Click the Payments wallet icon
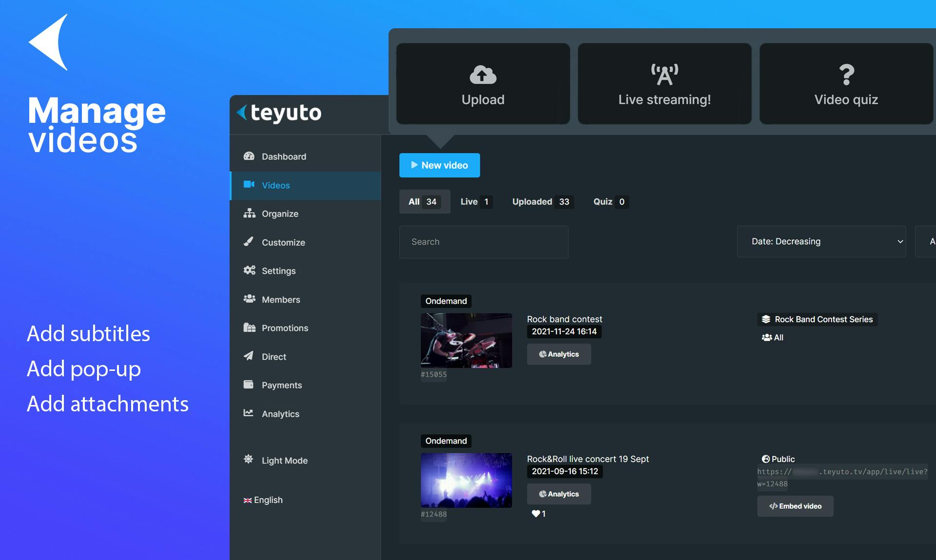Image resolution: width=936 pixels, height=560 pixels. click(x=249, y=385)
